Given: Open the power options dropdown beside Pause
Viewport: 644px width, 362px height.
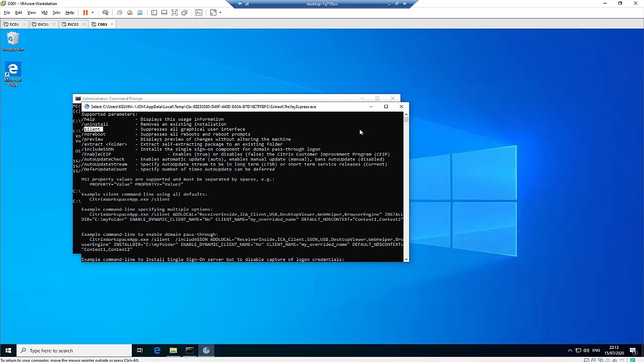Looking at the screenshot, I should (x=93, y=13).
